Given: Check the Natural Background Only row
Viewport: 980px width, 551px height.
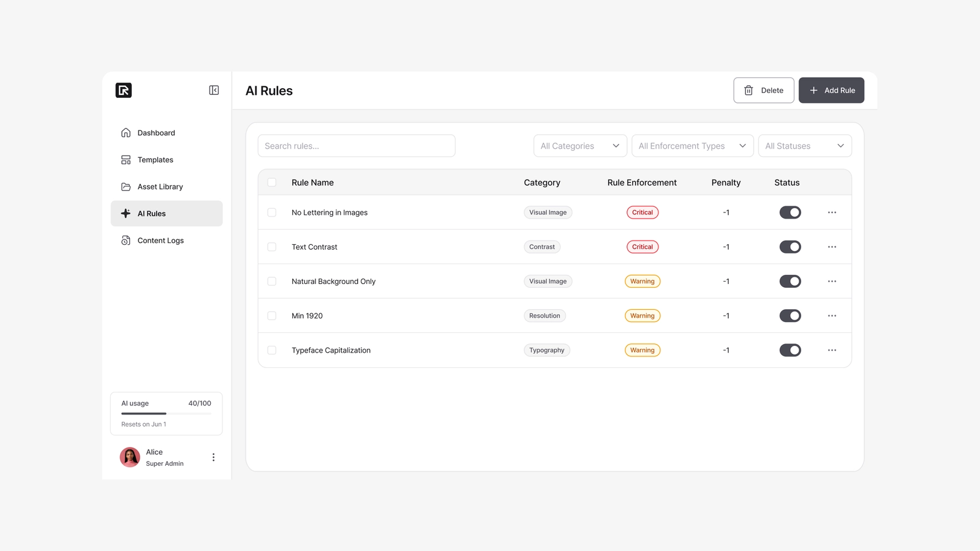Looking at the screenshot, I should coord(272,282).
